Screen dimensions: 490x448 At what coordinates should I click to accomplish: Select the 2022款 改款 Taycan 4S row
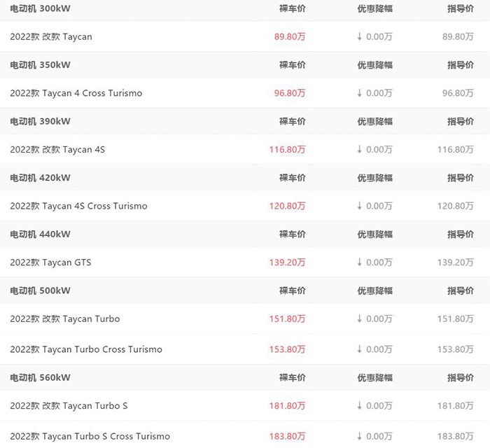click(x=245, y=149)
